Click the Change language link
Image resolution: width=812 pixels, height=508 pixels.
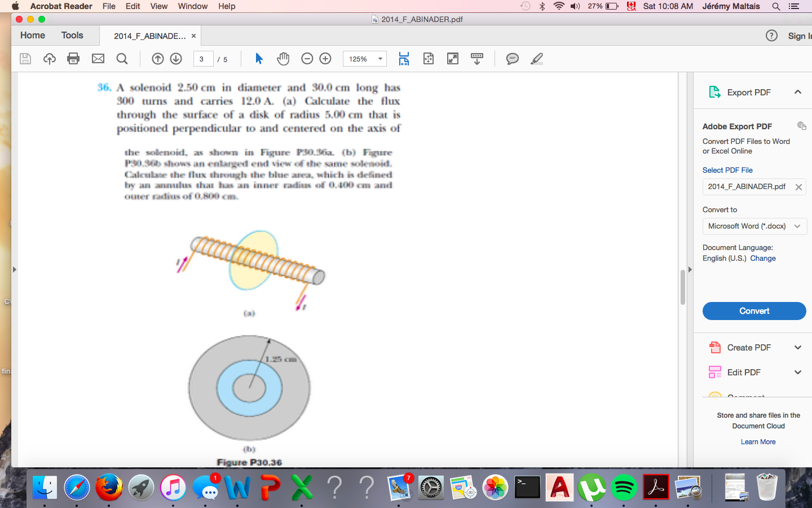pos(762,259)
